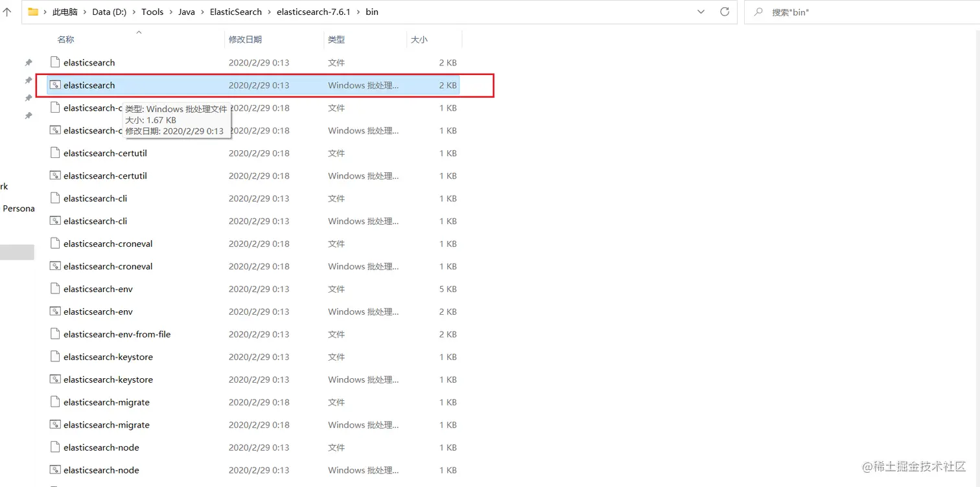Click elasticsearch-migrate name of the batch file
Viewport: 980px width, 487px height.
[106, 425]
